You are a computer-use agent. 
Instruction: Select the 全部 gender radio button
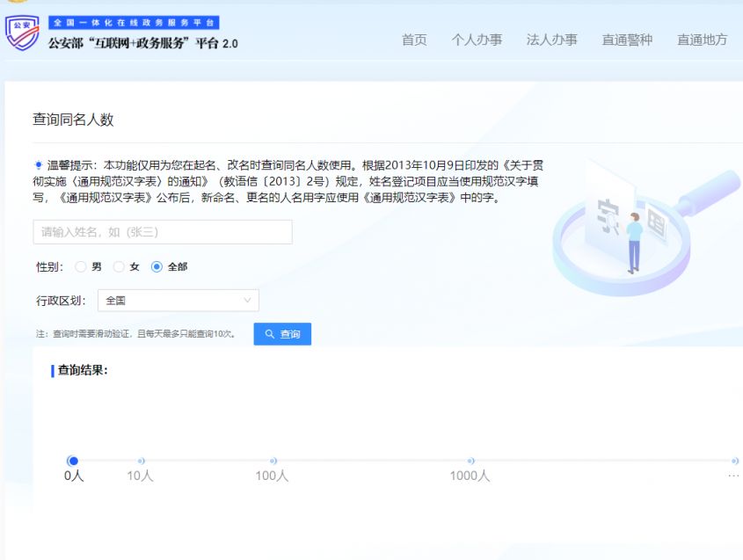point(157,267)
